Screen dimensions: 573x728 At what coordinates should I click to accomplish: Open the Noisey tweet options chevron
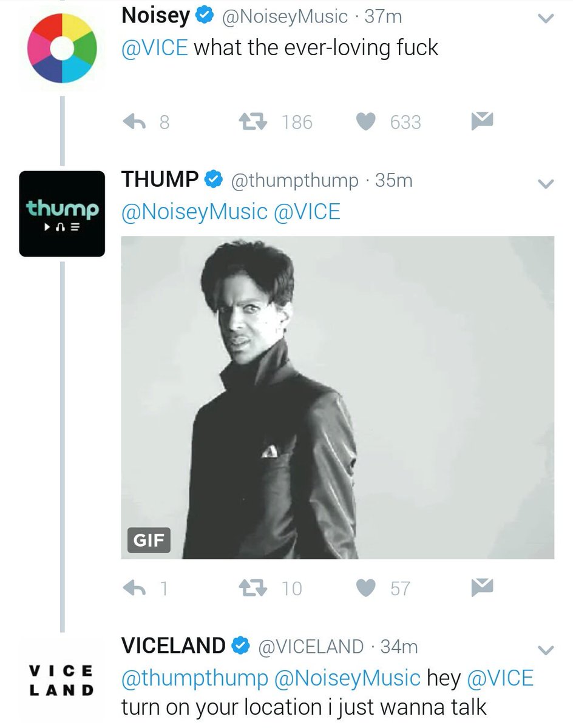coord(546,19)
